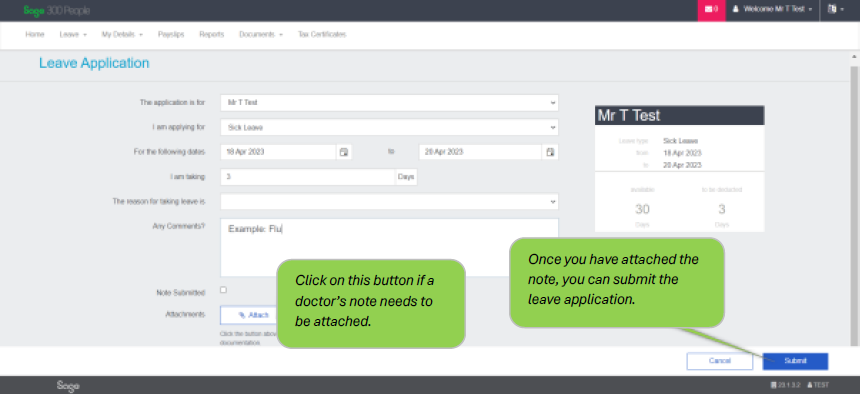Open the company switcher icon at top right
862x394 pixels.
click(x=835, y=9)
